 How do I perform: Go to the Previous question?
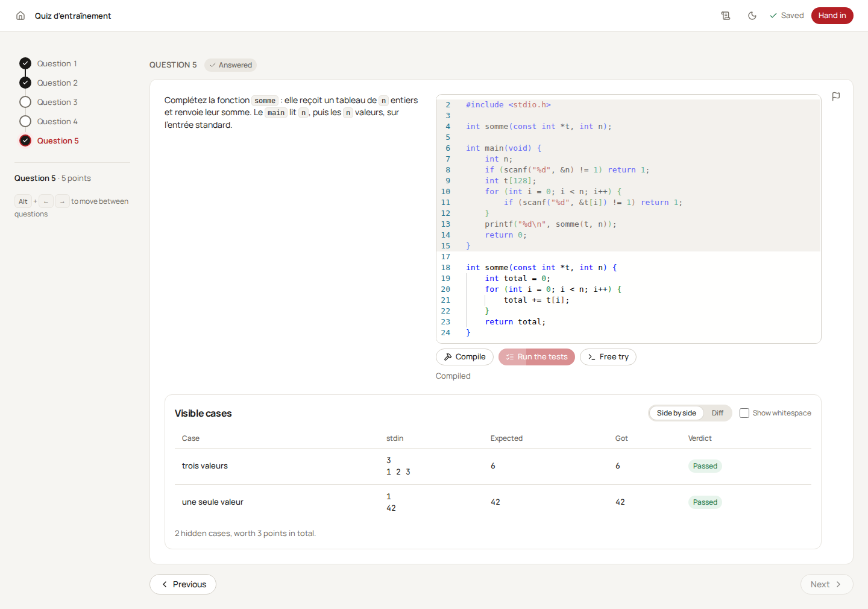point(183,584)
